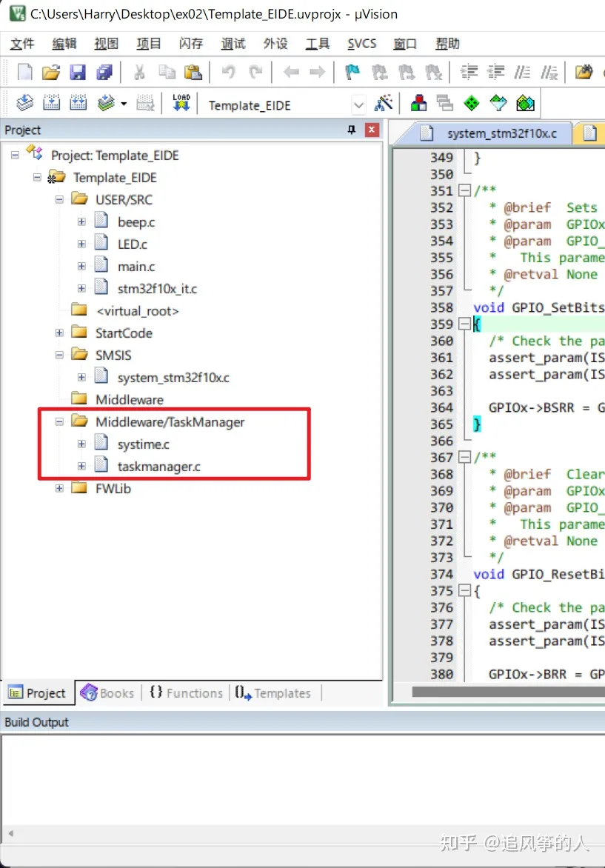Image resolution: width=605 pixels, height=868 pixels.
Task: Open the 调试 menu
Action: pos(233,44)
